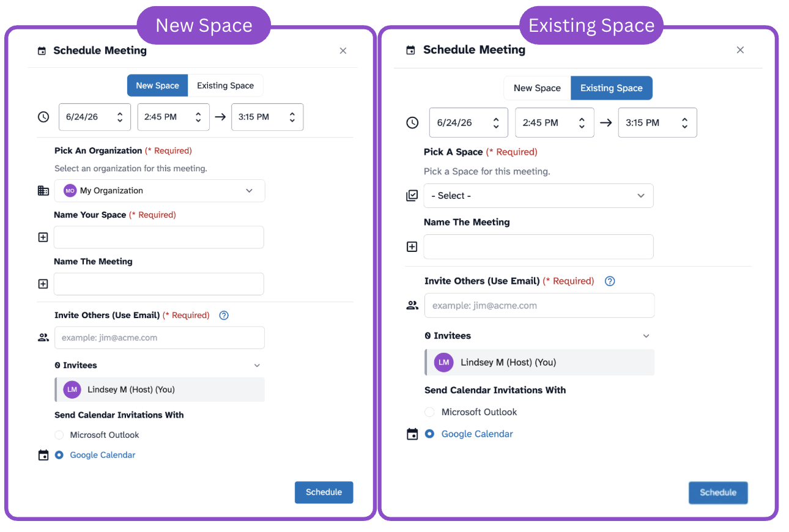Screen dimensions: 789x532
Task: Click Schedule button in Existing Space panel
Action: [718, 493]
